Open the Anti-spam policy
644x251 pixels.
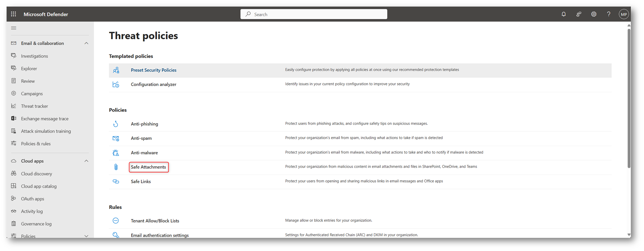pos(141,138)
